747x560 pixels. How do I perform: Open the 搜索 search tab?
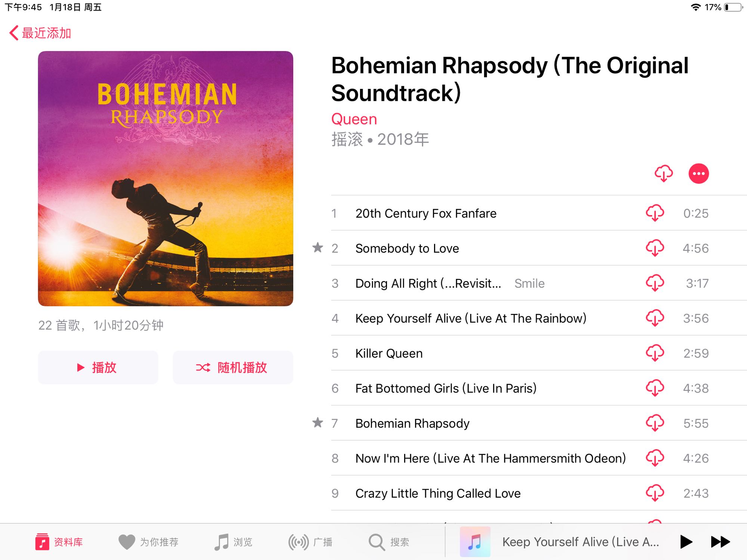[389, 542]
